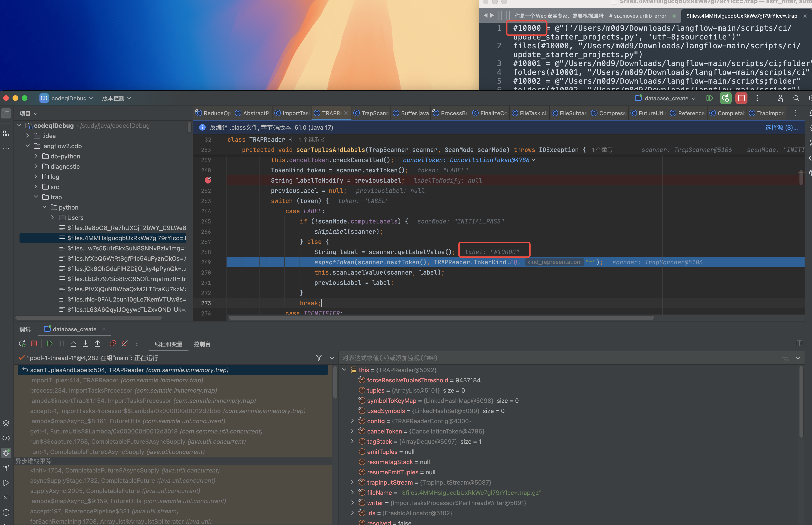
Task: Expand the tagStack variable node
Action: tap(353, 441)
